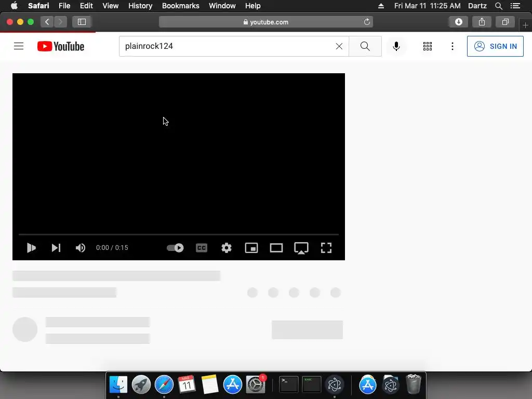Image resolution: width=532 pixels, height=399 pixels.
Task: Mute the video volume speaker icon
Action: [81, 248]
